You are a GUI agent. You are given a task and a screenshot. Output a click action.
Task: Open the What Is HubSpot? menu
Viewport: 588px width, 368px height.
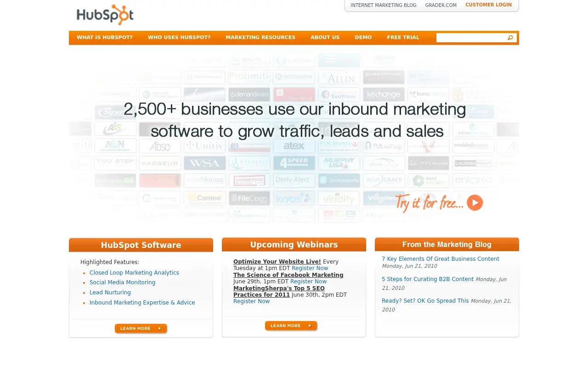(x=105, y=38)
